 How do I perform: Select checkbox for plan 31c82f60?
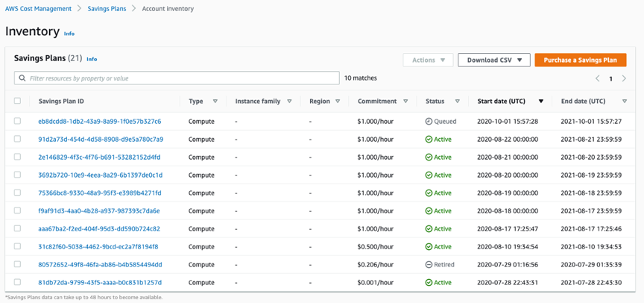pos(17,246)
